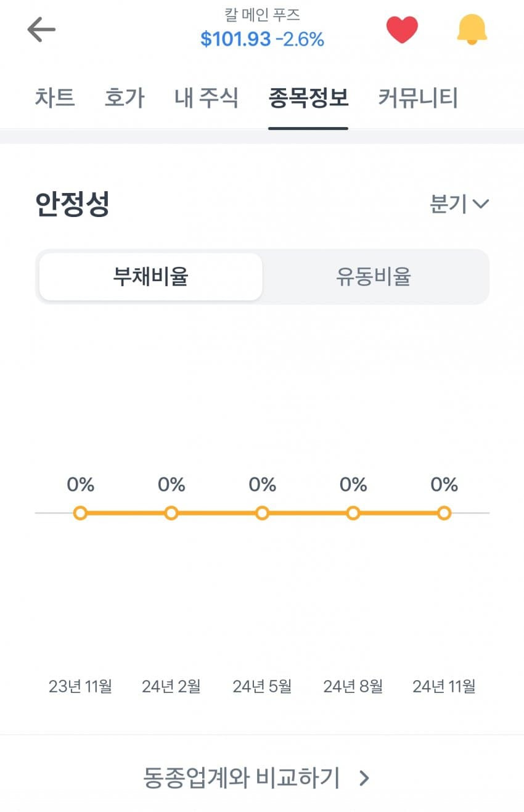This screenshot has width=524, height=812.
Task: Go to the 차트 tab
Action: (55, 98)
